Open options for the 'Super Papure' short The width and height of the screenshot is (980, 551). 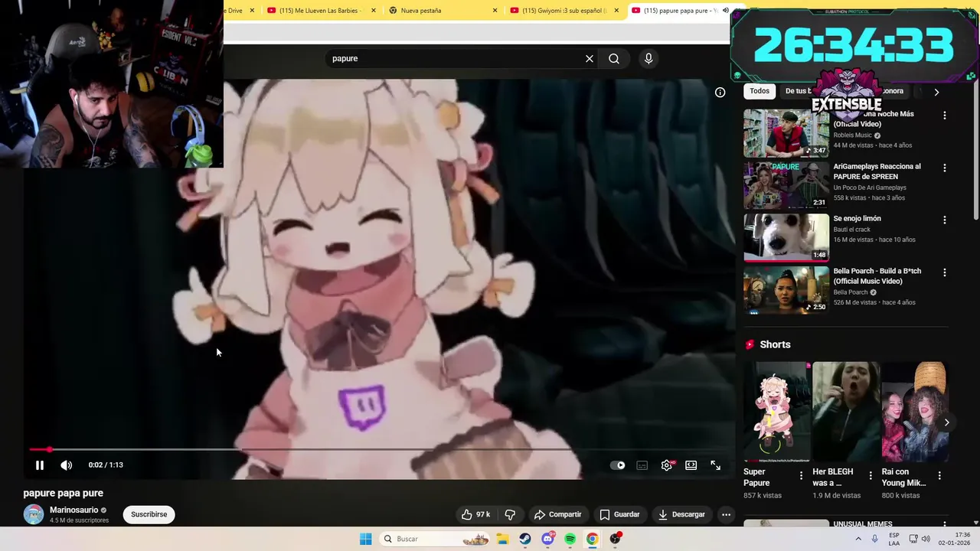[x=802, y=475]
